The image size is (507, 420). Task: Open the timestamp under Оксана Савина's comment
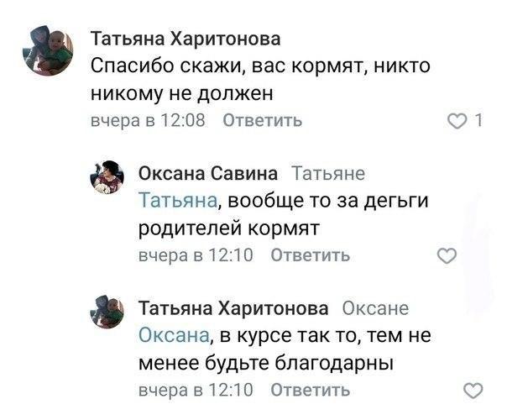click(195, 255)
